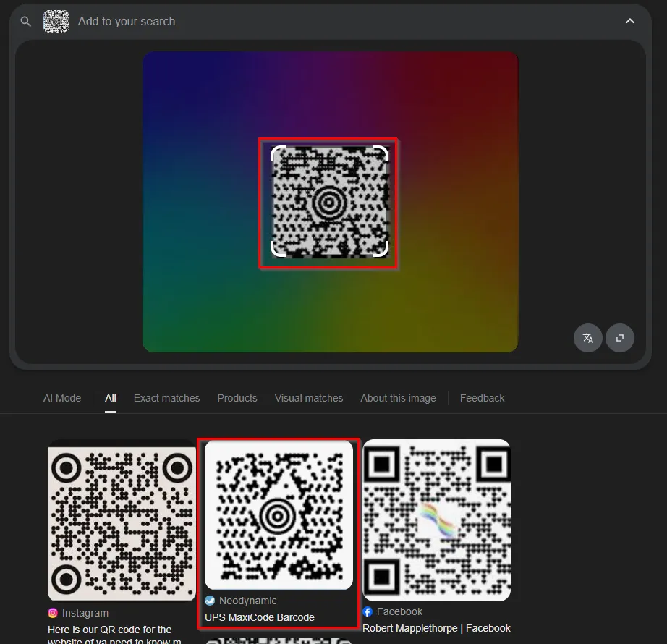Select the All results tab
This screenshot has width=667, height=644.
tap(111, 398)
